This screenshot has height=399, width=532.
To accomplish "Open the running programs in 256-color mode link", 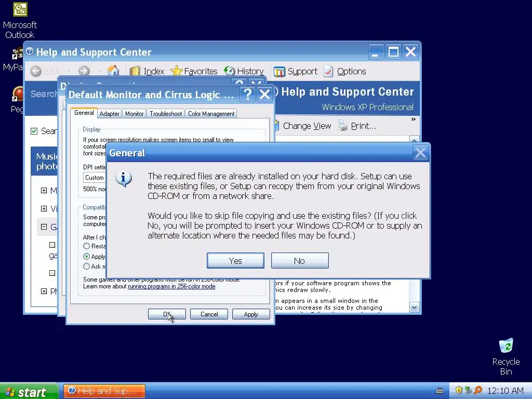I will pyautogui.click(x=171, y=286).
